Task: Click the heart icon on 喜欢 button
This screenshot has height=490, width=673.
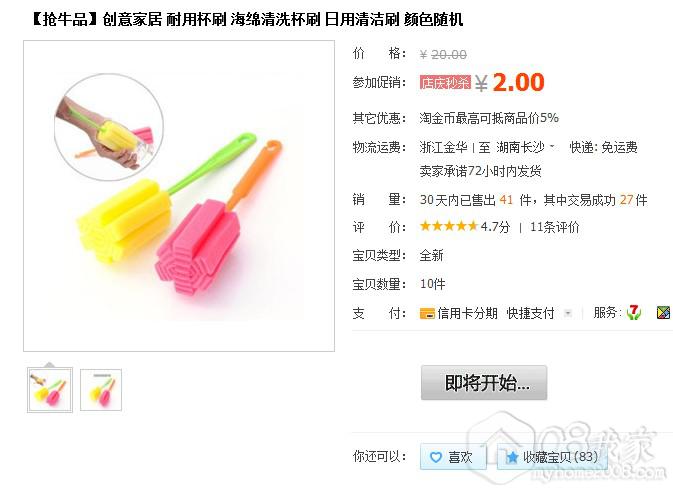Action: (x=436, y=457)
